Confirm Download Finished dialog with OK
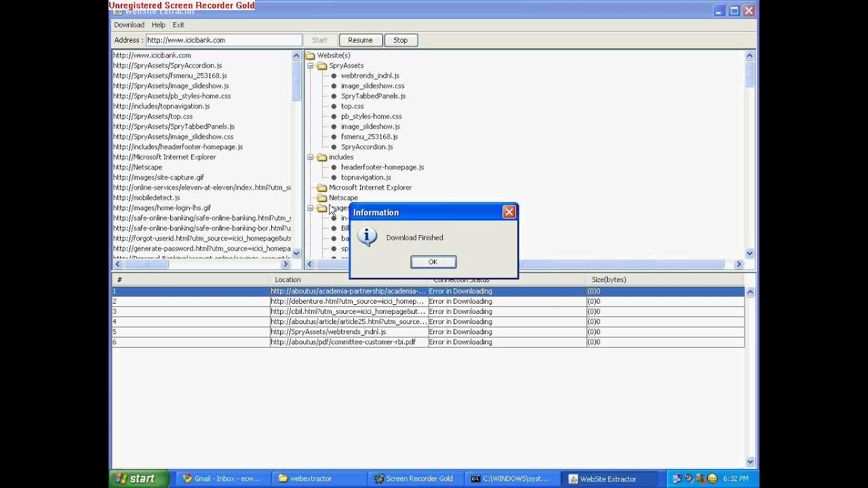Viewport: 868px width, 488px height. (x=433, y=262)
